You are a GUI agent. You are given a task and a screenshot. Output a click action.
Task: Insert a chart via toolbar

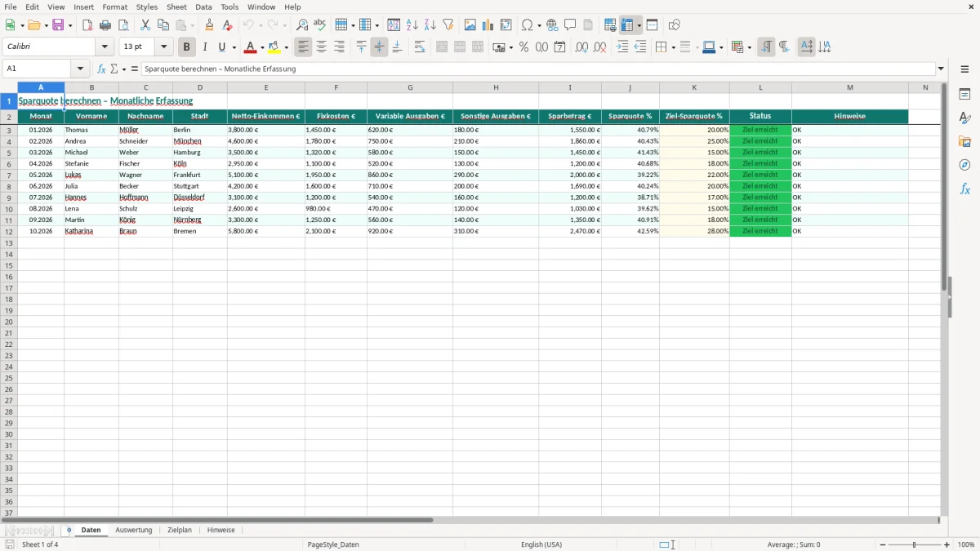[x=488, y=25]
